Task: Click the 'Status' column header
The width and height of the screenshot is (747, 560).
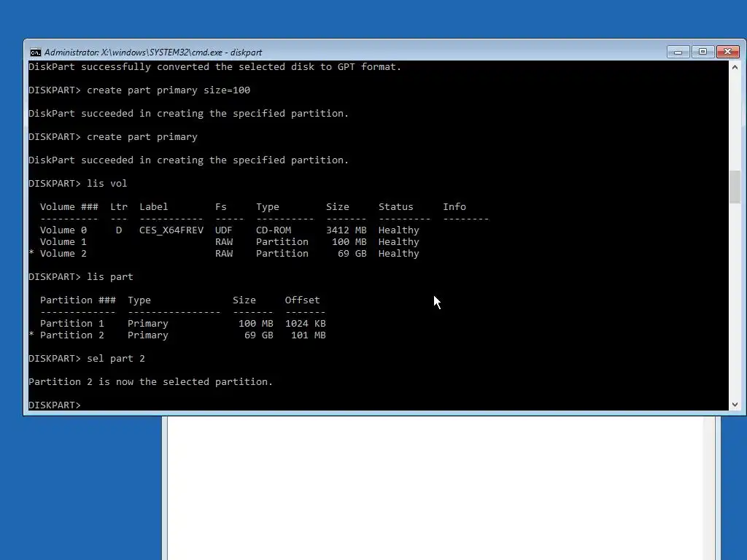Action: point(396,206)
